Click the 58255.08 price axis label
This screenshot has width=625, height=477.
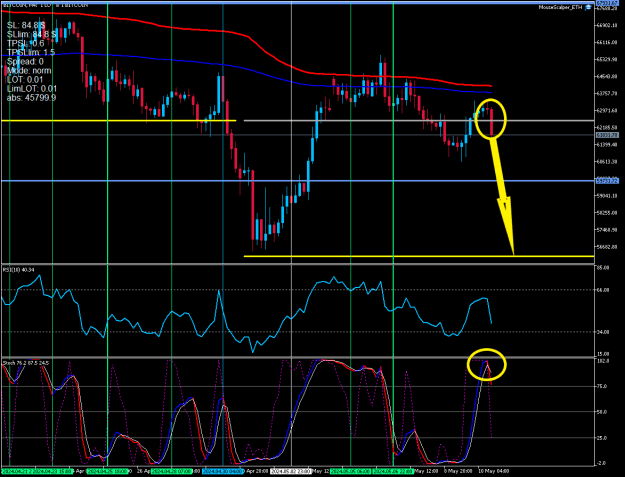pyautogui.click(x=606, y=213)
